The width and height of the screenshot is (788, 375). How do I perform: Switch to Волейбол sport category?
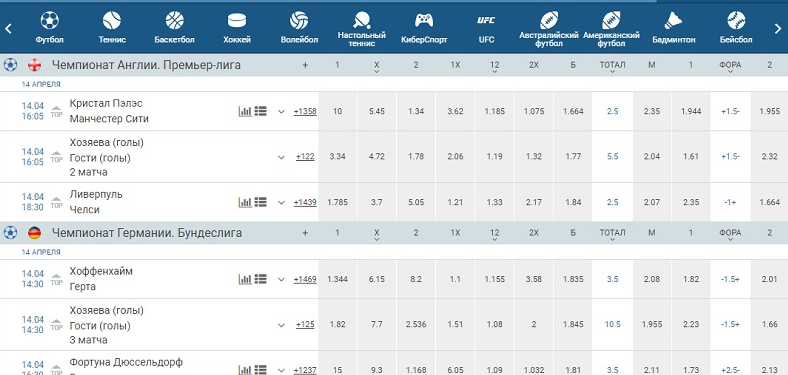pyautogui.click(x=299, y=28)
